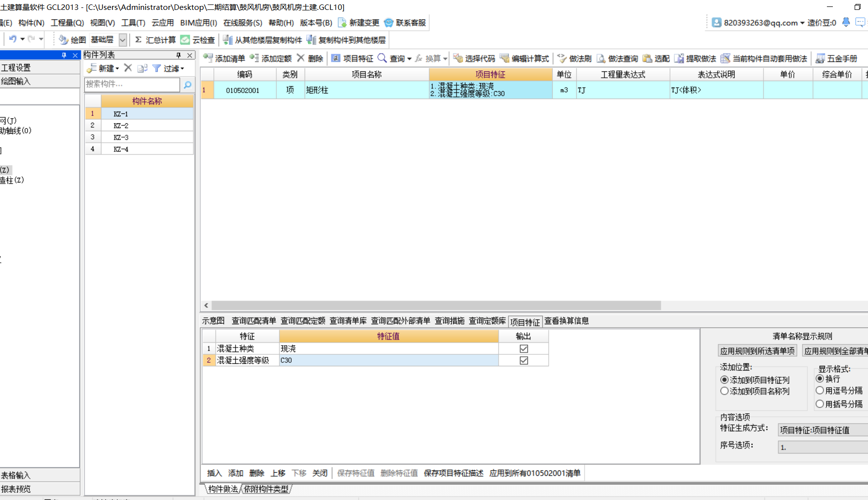This screenshot has width=868, height=500.
Task: Open 报表预览 in the left panel
Action: tap(40, 489)
